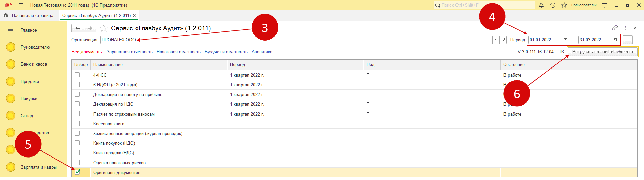
Task: Open period selection ellipsis button
Action: (627, 40)
